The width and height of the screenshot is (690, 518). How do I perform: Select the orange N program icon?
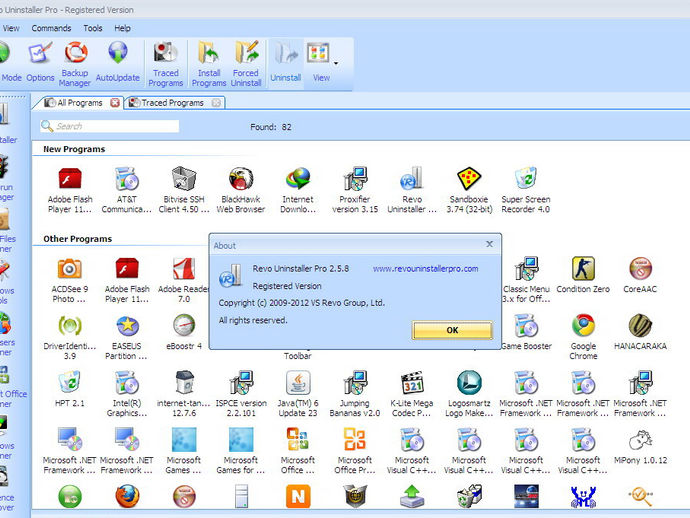[298, 496]
